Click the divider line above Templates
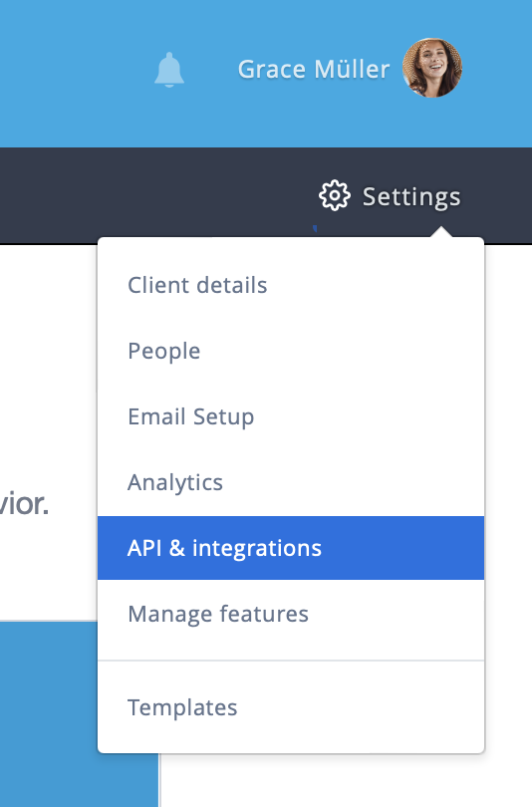The height and width of the screenshot is (807, 532). [291, 661]
